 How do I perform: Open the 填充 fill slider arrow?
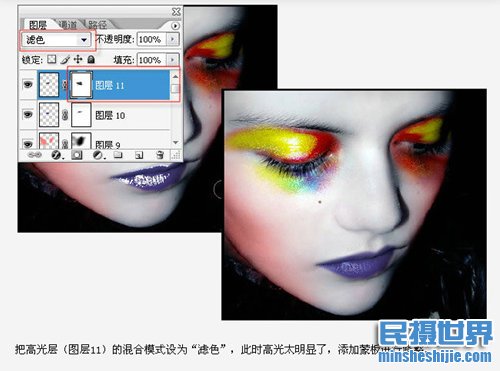point(172,60)
